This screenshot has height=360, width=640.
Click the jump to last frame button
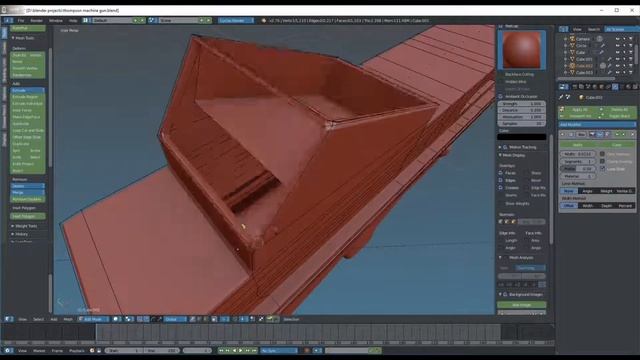254,351
